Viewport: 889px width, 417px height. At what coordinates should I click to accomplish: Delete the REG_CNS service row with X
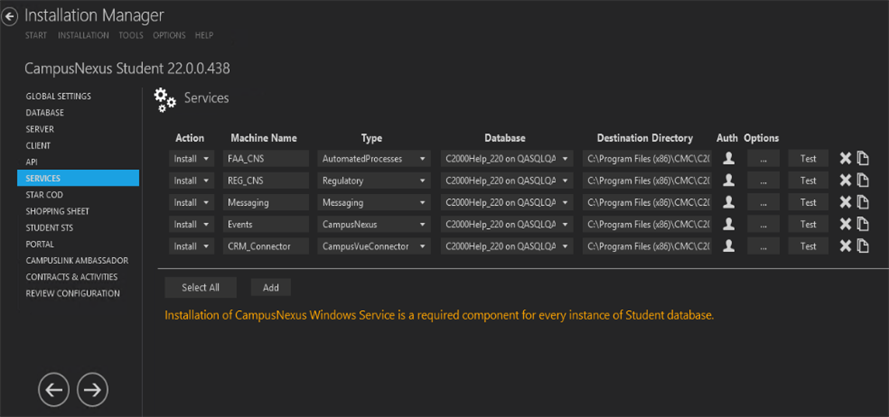(x=845, y=180)
